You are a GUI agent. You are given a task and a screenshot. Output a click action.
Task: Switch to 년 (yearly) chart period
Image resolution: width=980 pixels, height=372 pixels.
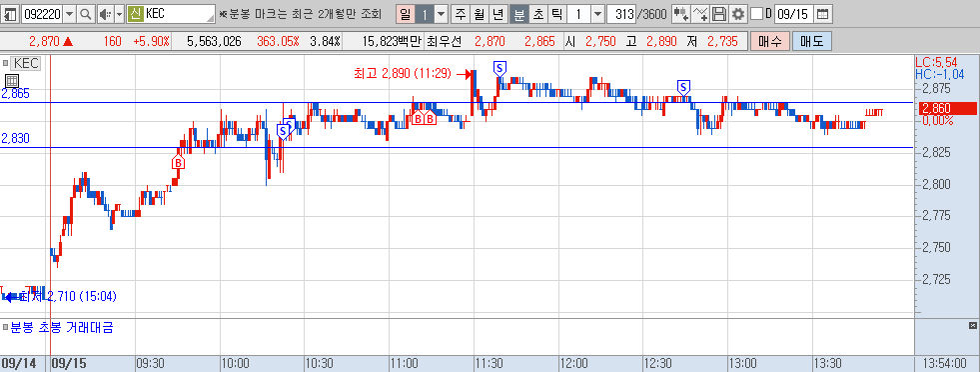pyautogui.click(x=498, y=13)
